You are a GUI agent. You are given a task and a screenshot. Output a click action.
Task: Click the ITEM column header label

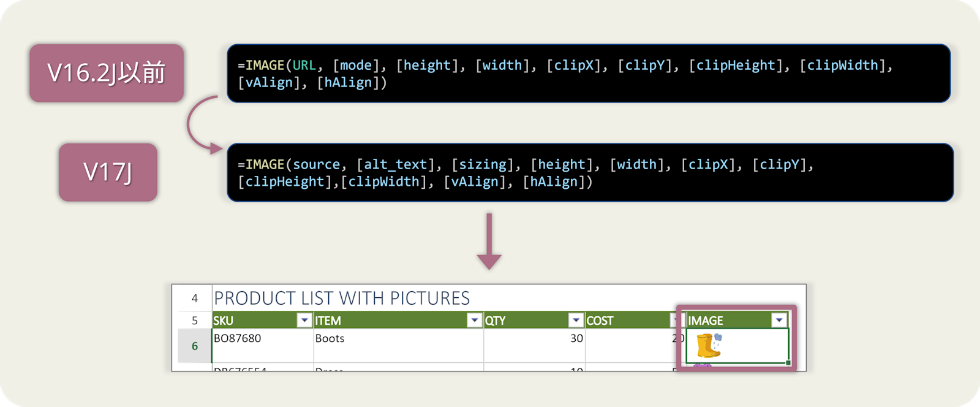tap(328, 321)
